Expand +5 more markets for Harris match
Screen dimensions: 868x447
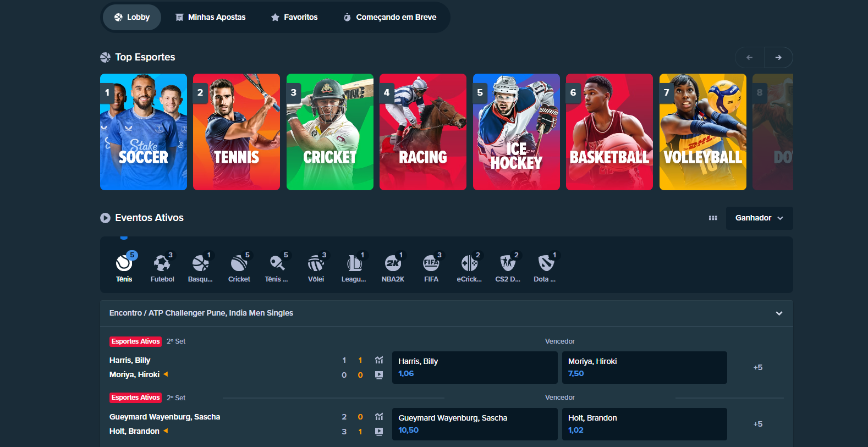757,367
